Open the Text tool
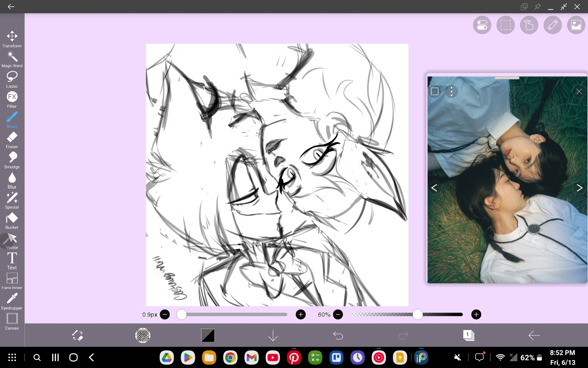This screenshot has height=368, width=588. (x=12, y=261)
